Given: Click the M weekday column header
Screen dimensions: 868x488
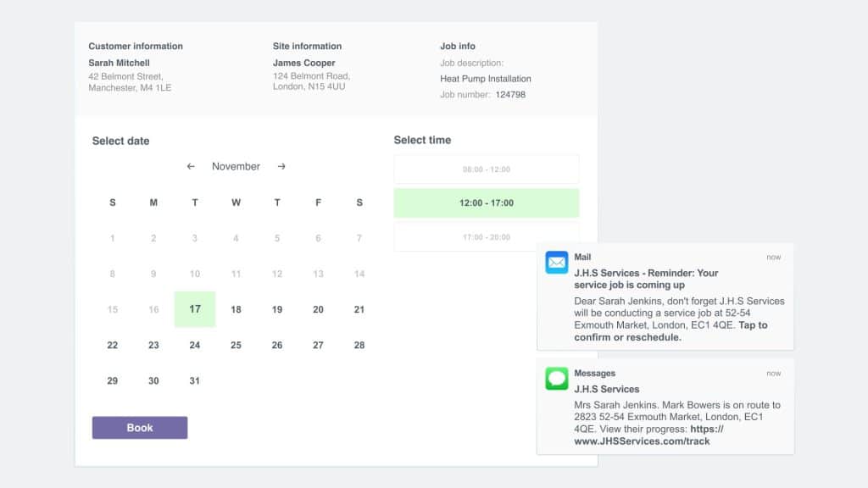Looking at the screenshot, I should [x=153, y=202].
